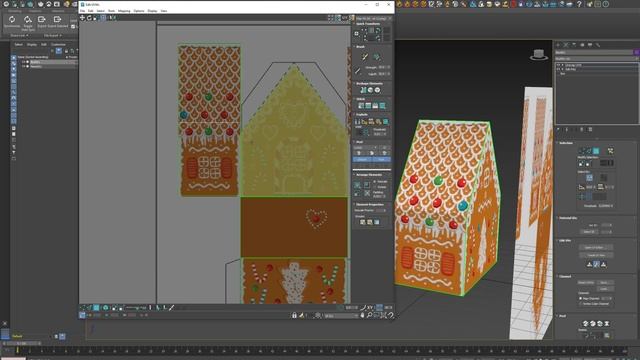Click the first Explode icon in Explode rollout
640x360 pixels.
point(358,122)
